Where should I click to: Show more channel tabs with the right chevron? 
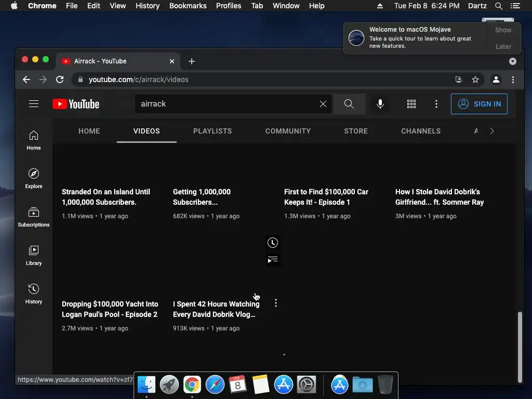(492, 131)
